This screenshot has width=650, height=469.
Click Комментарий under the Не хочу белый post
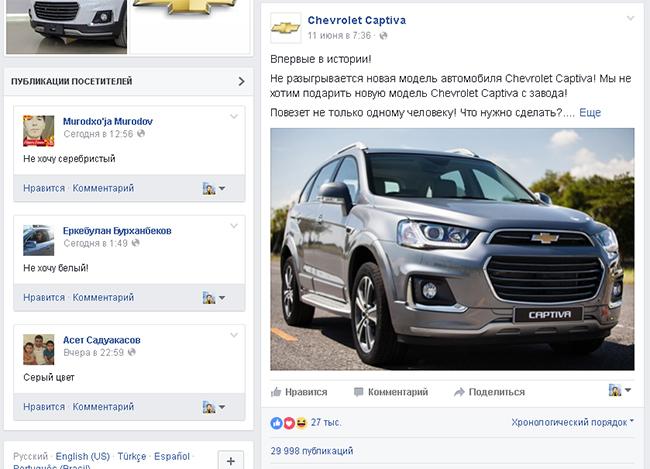(x=103, y=297)
